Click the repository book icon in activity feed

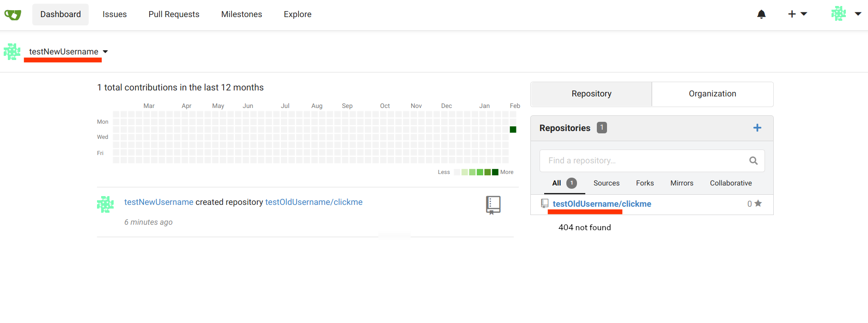tap(493, 205)
